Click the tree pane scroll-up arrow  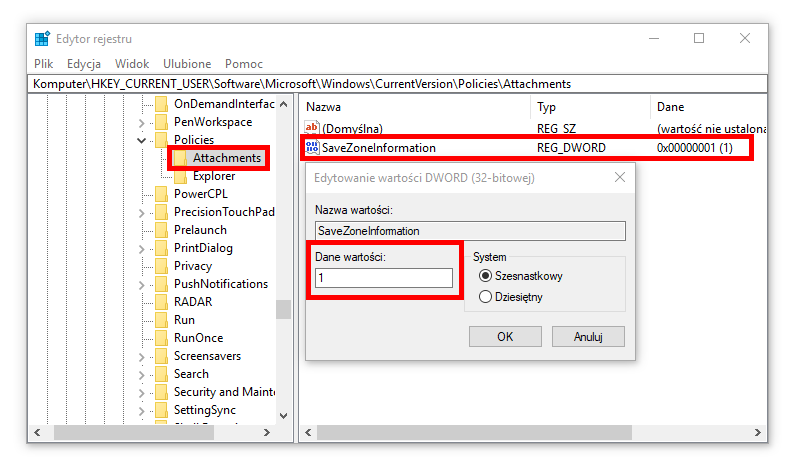(x=283, y=104)
